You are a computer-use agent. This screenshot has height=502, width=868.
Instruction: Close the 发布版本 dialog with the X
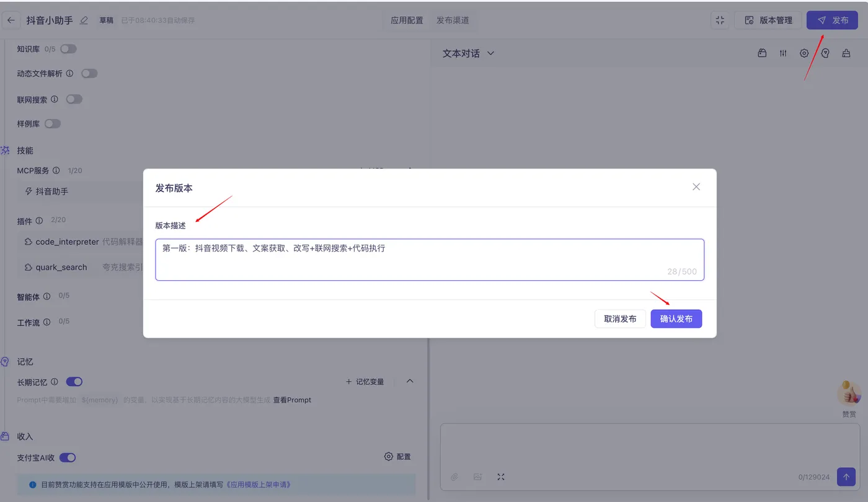[696, 187]
